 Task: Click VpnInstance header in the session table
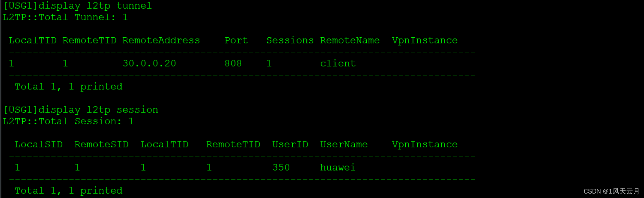(425, 145)
